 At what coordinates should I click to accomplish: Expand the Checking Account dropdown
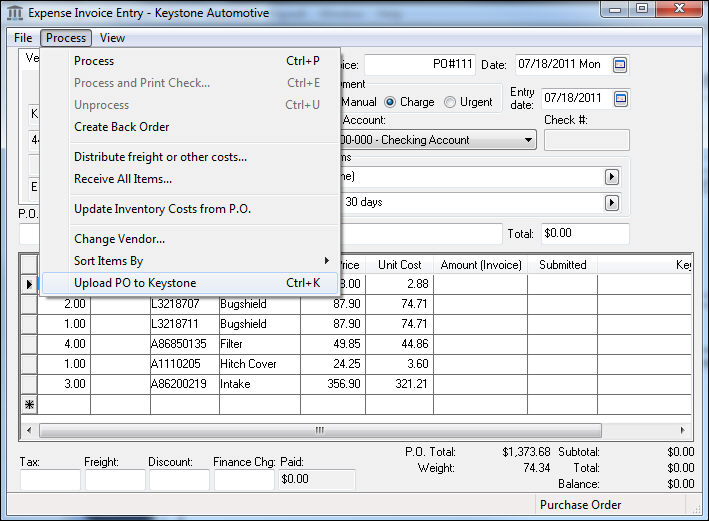[529, 140]
